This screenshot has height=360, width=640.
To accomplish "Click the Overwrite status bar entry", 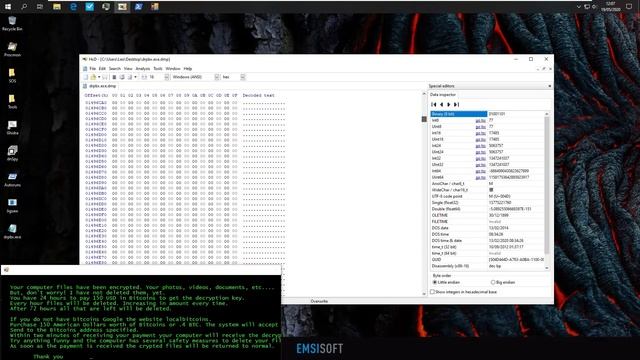I will click(x=319, y=301).
